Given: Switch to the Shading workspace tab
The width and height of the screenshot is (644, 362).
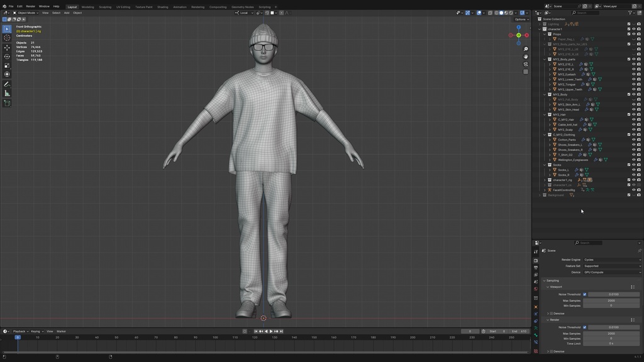Looking at the screenshot, I should (162, 7).
